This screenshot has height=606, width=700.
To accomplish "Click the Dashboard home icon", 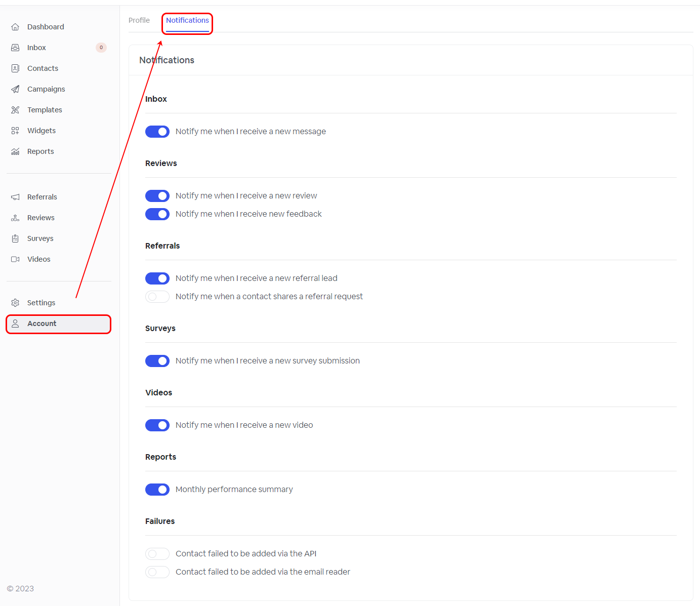I will tap(15, 27).
